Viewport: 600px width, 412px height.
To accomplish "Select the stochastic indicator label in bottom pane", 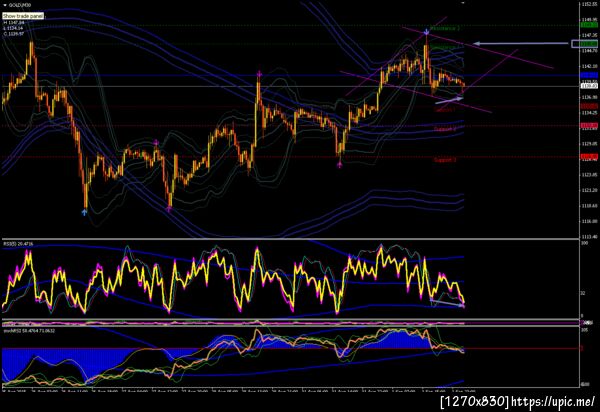I will [29, 331].
